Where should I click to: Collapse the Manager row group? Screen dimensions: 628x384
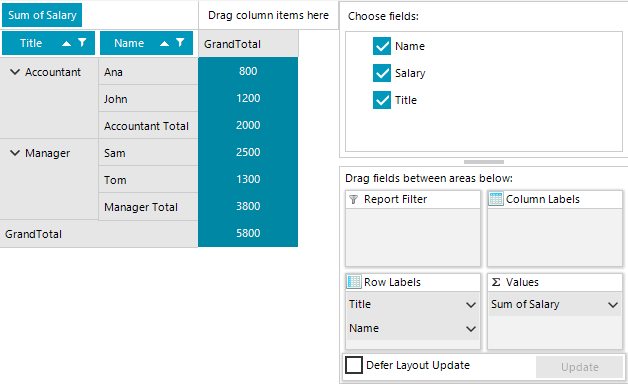coord(15,153)
